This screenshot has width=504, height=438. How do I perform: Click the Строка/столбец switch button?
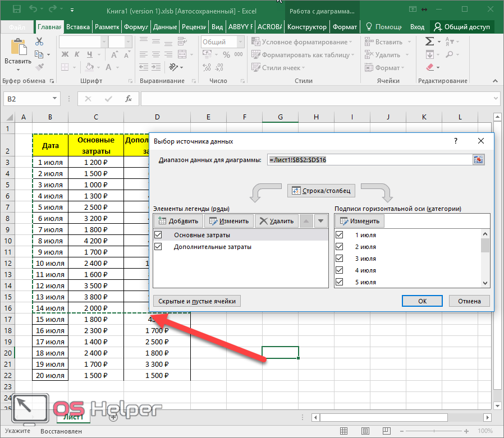pos(322,191)
